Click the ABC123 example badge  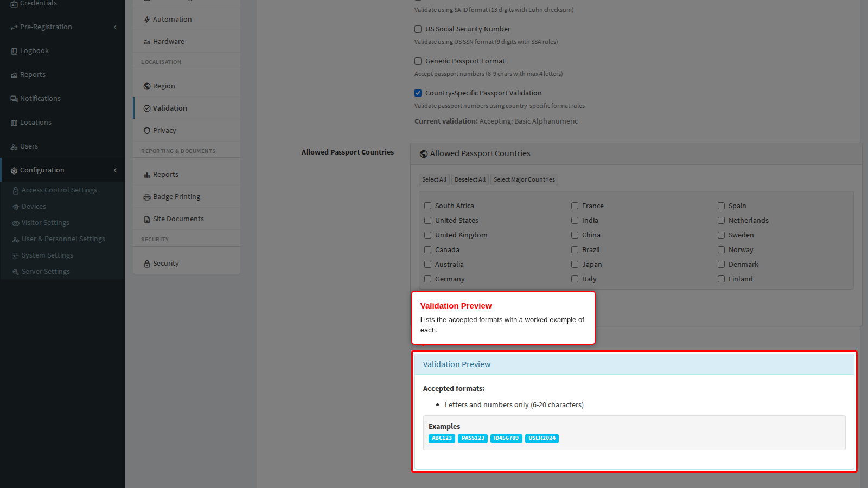tap(442, 438)
